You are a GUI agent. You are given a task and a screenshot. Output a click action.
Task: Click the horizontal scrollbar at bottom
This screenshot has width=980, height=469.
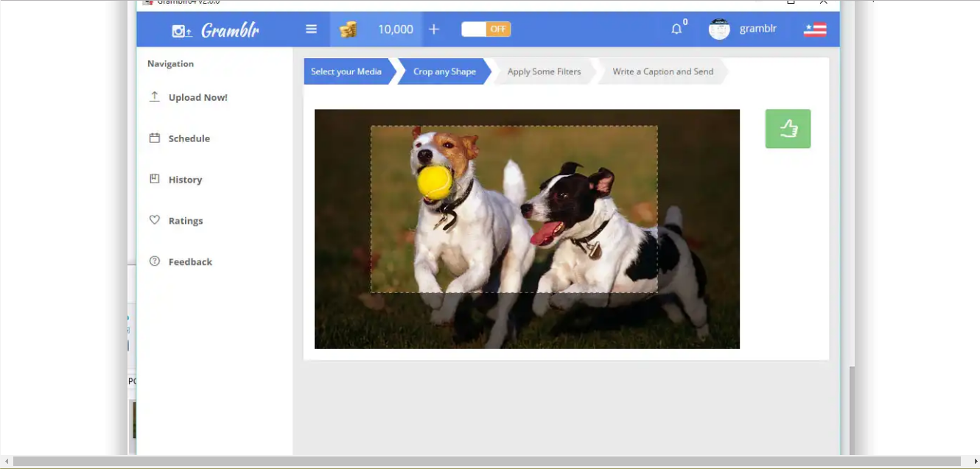(x=486, y=461)
